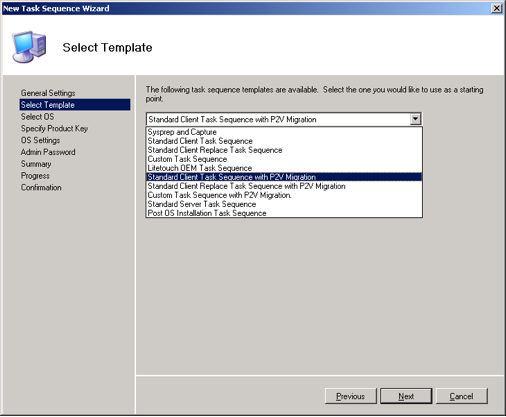The height and width of the screenshot is (417, 506).
Task: Choose Custom Task Sequence with P2V Migration
Action: 284,195
